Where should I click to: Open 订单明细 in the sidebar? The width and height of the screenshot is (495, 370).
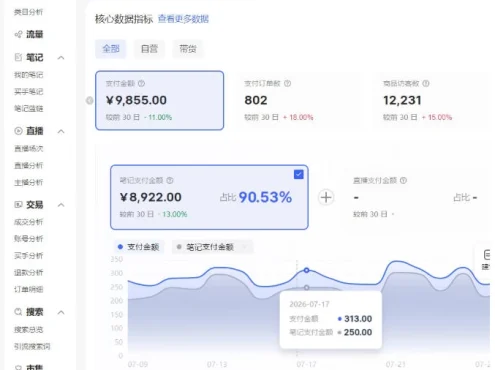(x=28, y=289)
